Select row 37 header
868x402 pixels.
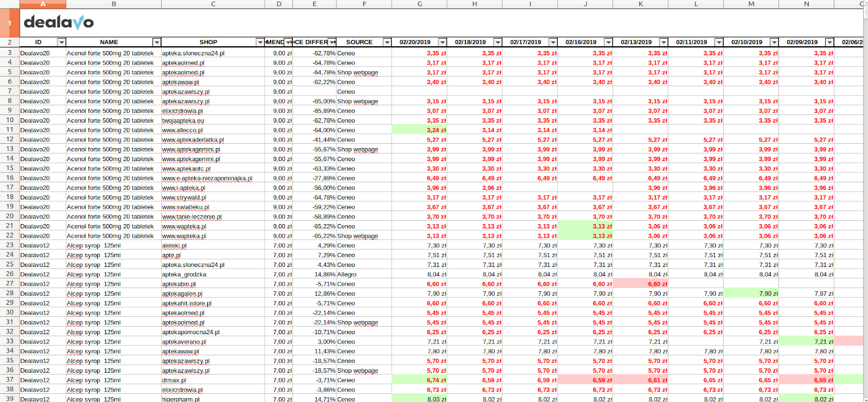10,380
